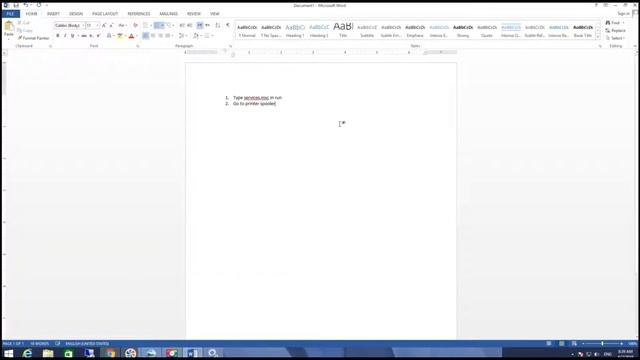Switch to the REFERENCES tab
This screenshot has height=360, width=640.
pos(139,14)
